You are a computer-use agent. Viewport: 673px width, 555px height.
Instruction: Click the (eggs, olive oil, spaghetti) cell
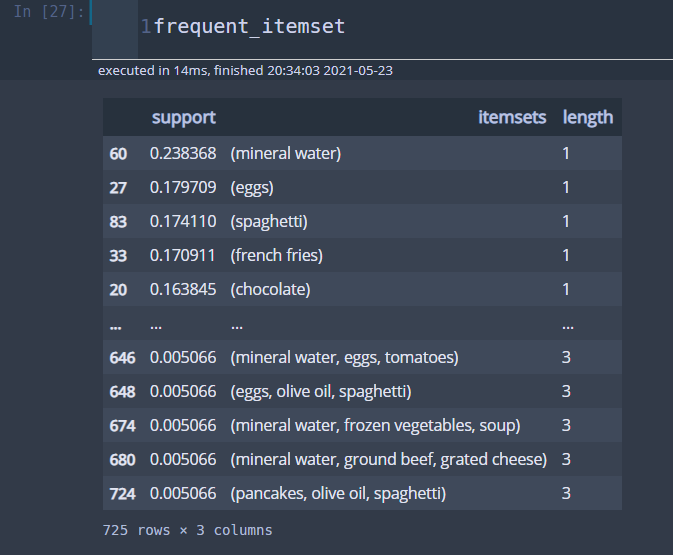[x=321, y=391]
